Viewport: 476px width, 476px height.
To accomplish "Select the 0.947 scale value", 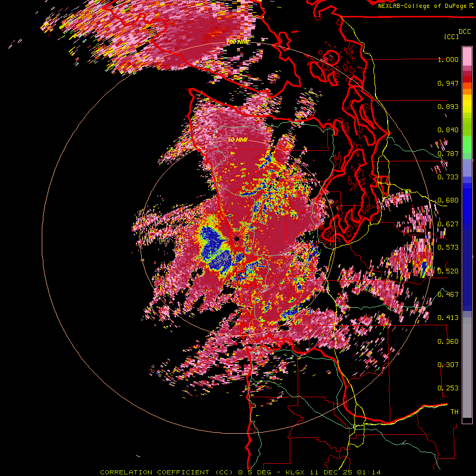I will (448, 83).
